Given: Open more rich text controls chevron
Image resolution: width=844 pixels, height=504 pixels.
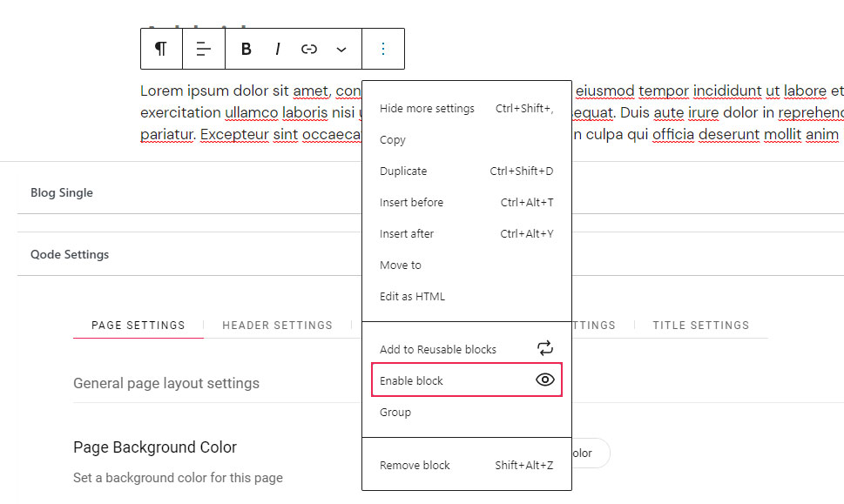Looking at the screenshot, I should click(x=341, y=50).
